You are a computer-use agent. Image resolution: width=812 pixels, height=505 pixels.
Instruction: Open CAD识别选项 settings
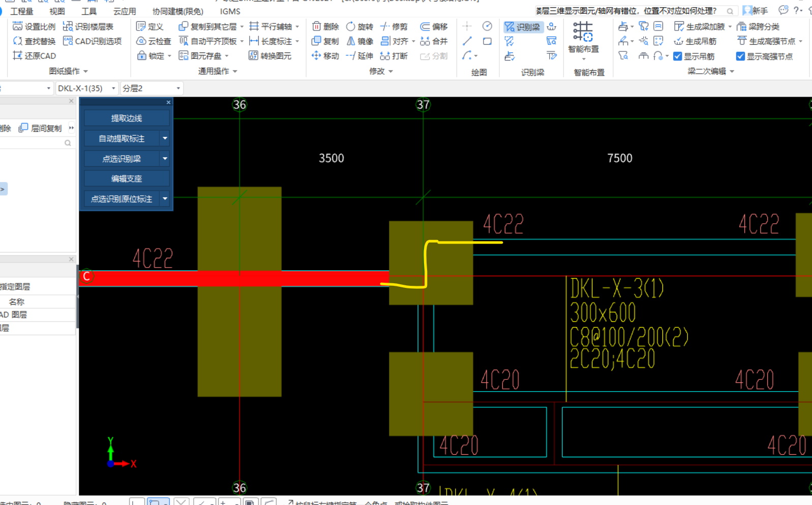(x=92, y=41)
